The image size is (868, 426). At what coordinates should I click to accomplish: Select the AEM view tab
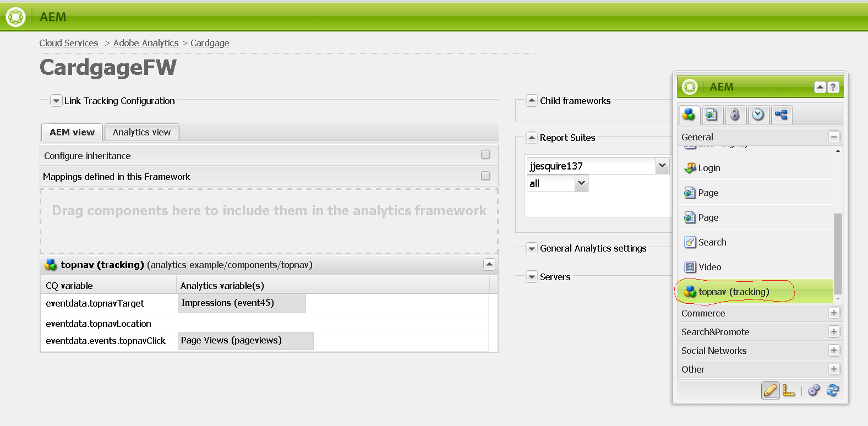pyautogui.click(x=72, y=132)
